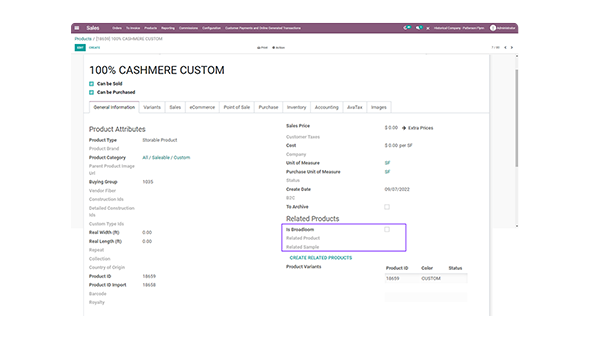Switch to the Images tab
This screenshot has width=590, height=360.
[379, 107]
